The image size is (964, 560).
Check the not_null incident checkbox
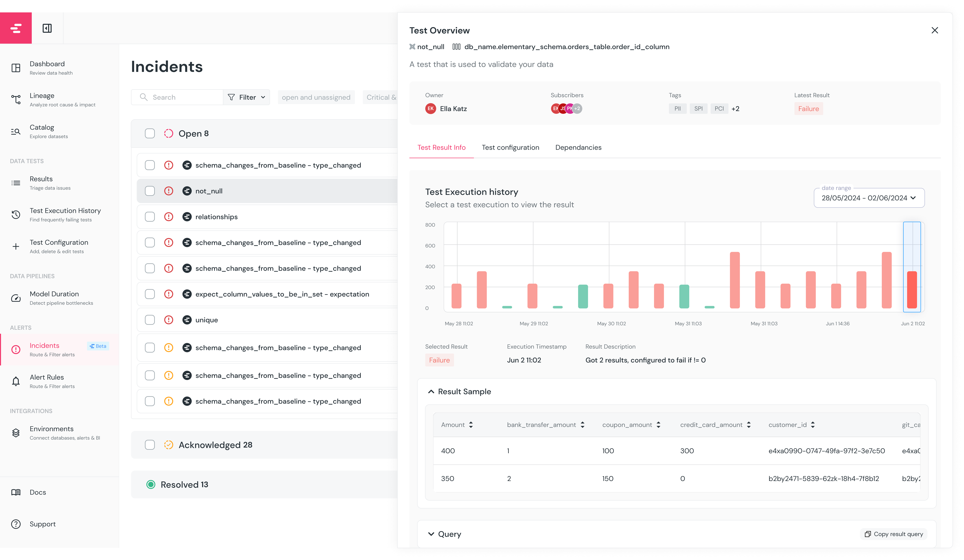coord(150,191)
